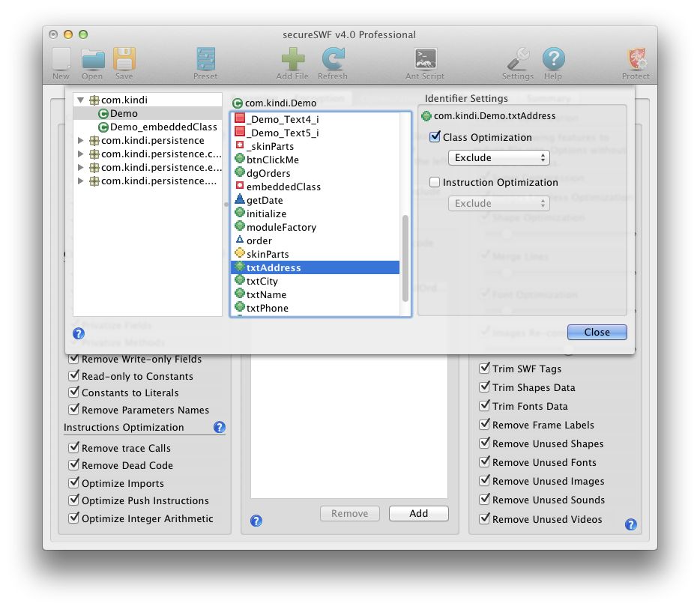
Task: Click the member list vertical scrollbar
Action: [x=405, y=257]
